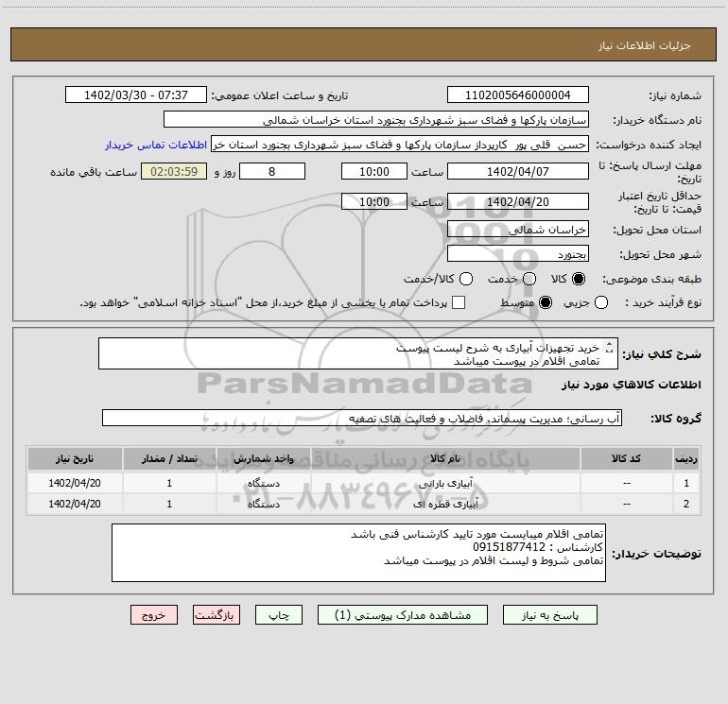Image resolution: width=728 pixels, height=704 pixels.
Task: Click the deadline hour 10:00 field beside 1402/04/07
Action: 374,171
